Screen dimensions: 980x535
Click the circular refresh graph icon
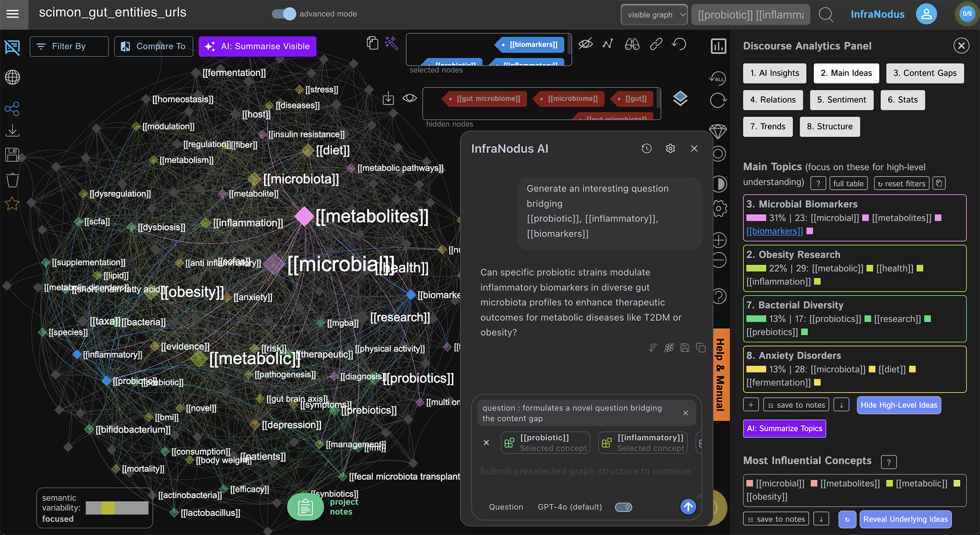pos(718,100)
